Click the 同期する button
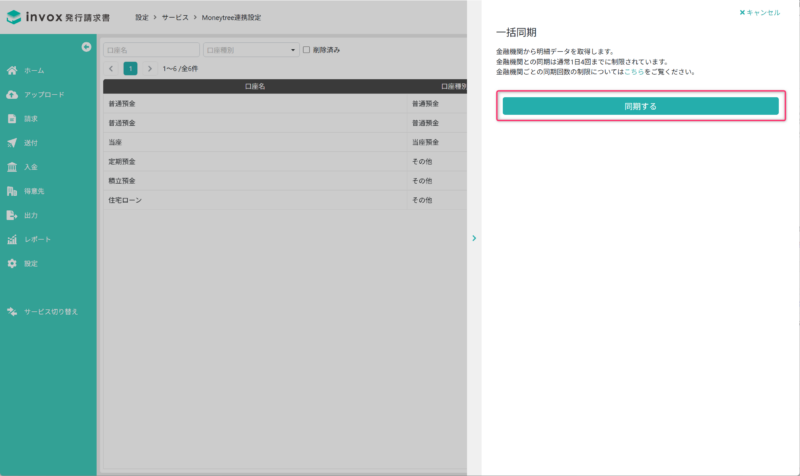Image resolution: width=800 pixels, height=476 pixels. [x=640, y=106]
